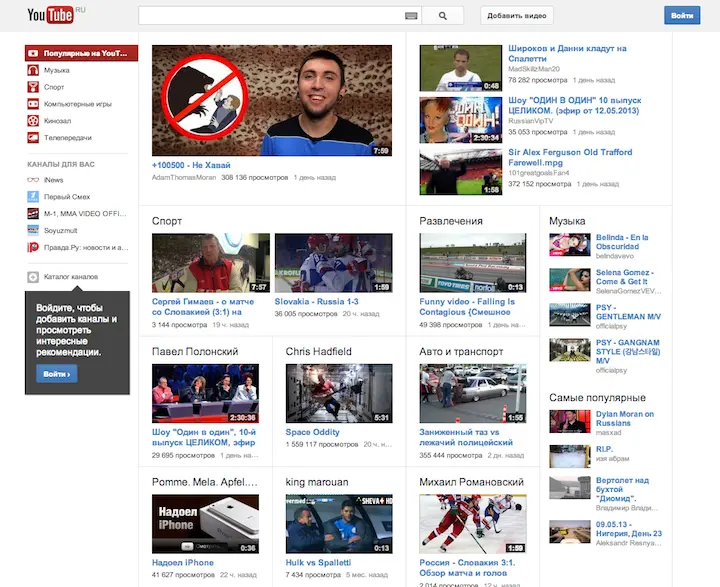720x587 pixels.
Task: Open the Первый Смех channel link
Action: (67, 197)
